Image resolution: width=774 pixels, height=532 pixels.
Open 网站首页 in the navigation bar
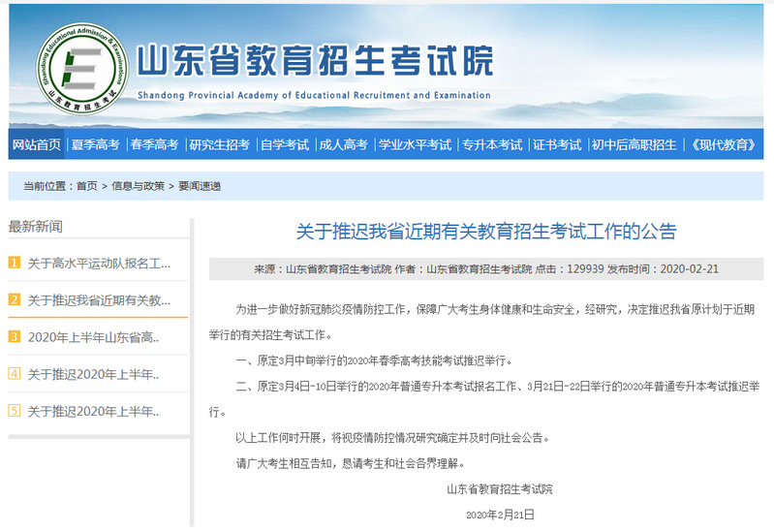[37, 144]
